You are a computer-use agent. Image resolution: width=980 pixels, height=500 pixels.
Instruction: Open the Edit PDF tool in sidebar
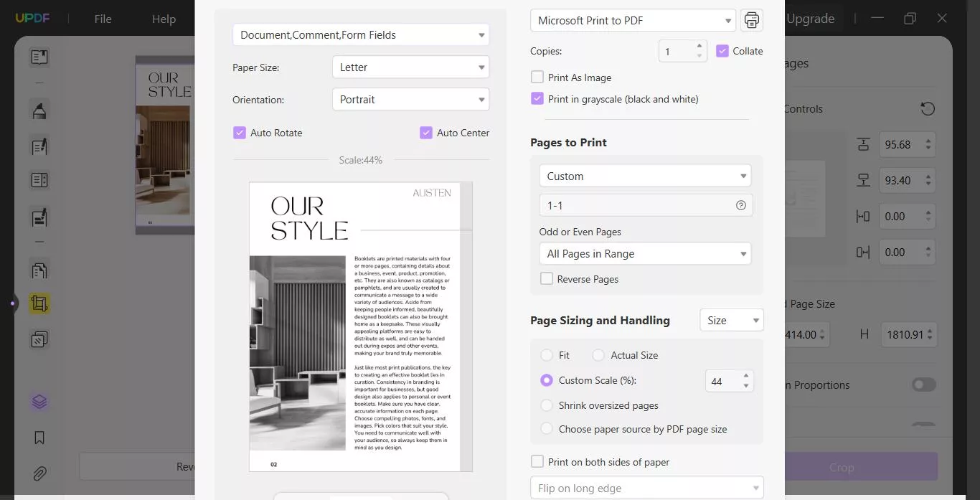39,146
